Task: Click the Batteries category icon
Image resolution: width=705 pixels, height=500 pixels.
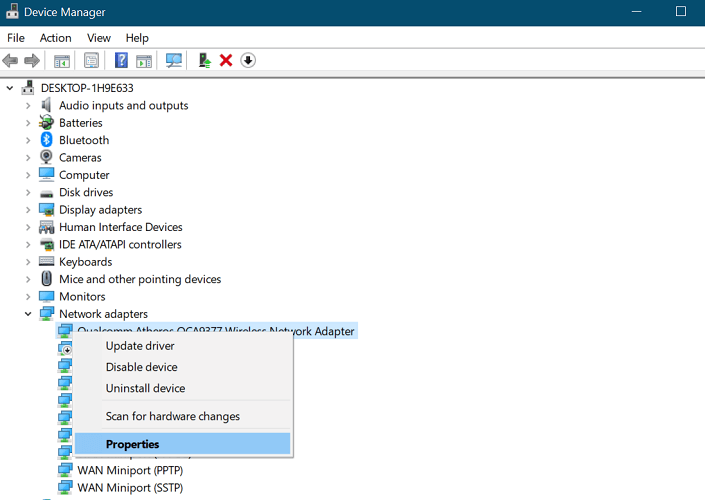Action: point(46,122)
